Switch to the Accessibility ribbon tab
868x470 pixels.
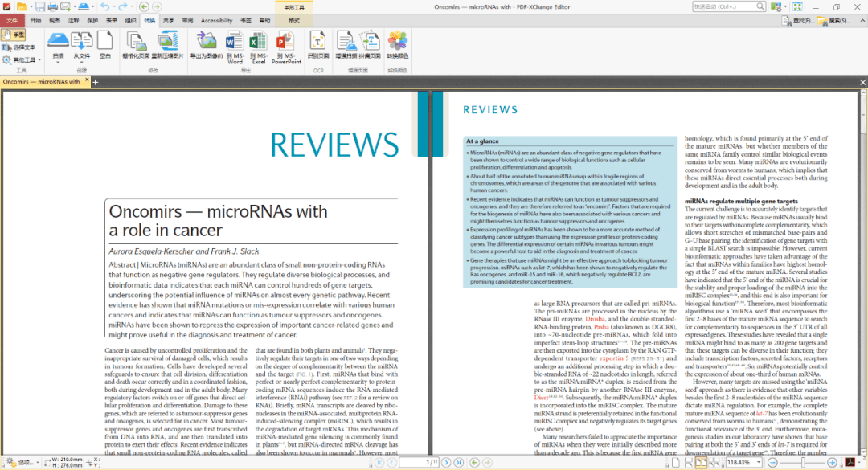pyautogui.click(x=216, y=20)
